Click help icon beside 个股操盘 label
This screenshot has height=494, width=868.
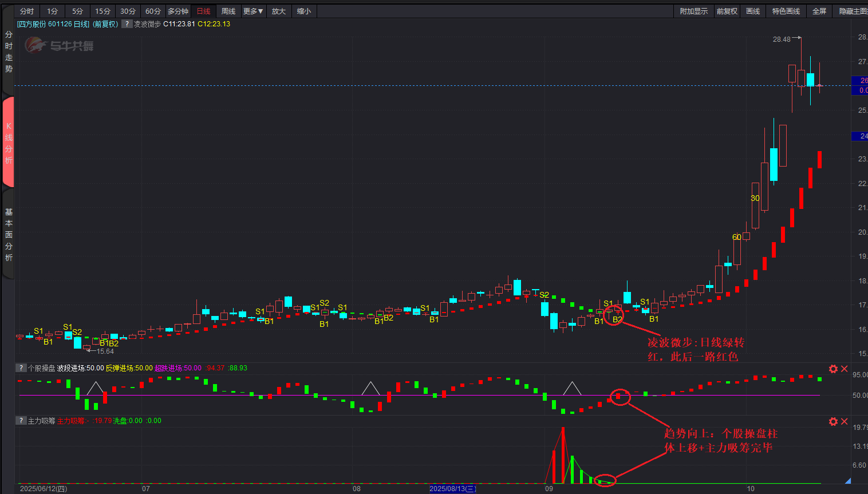(x=21, y=368)
